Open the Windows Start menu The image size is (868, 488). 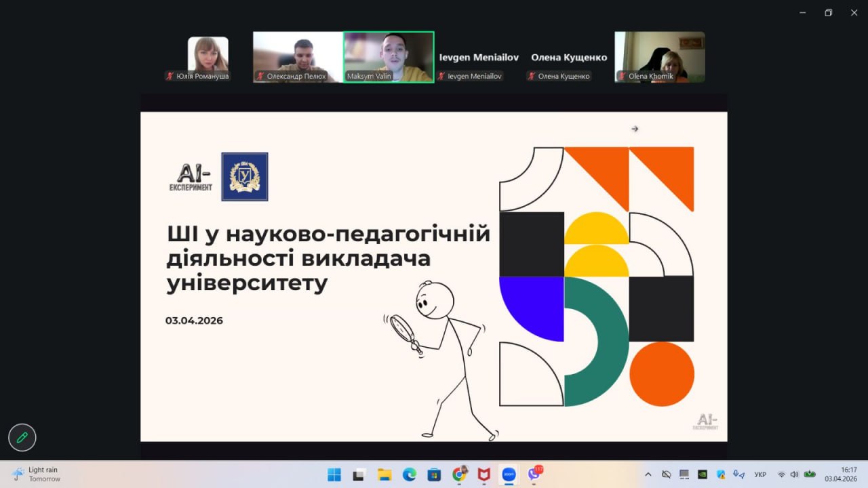click(334, 474)
